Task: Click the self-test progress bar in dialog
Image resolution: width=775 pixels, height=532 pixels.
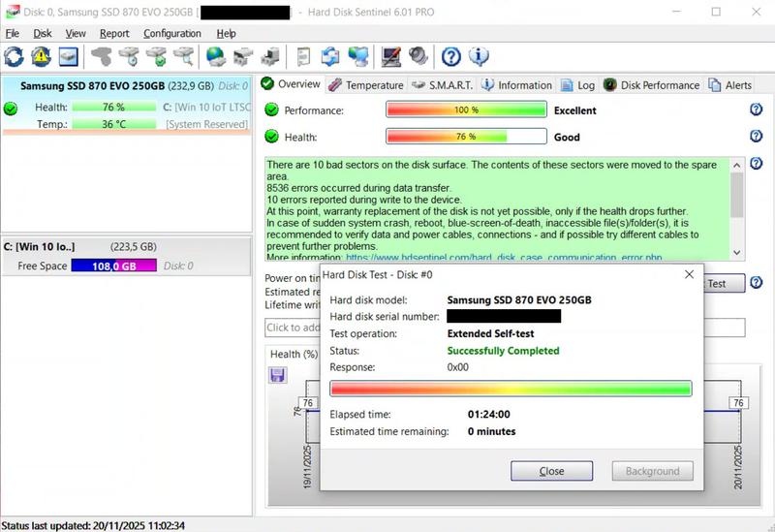Action: tap(511, 389)
